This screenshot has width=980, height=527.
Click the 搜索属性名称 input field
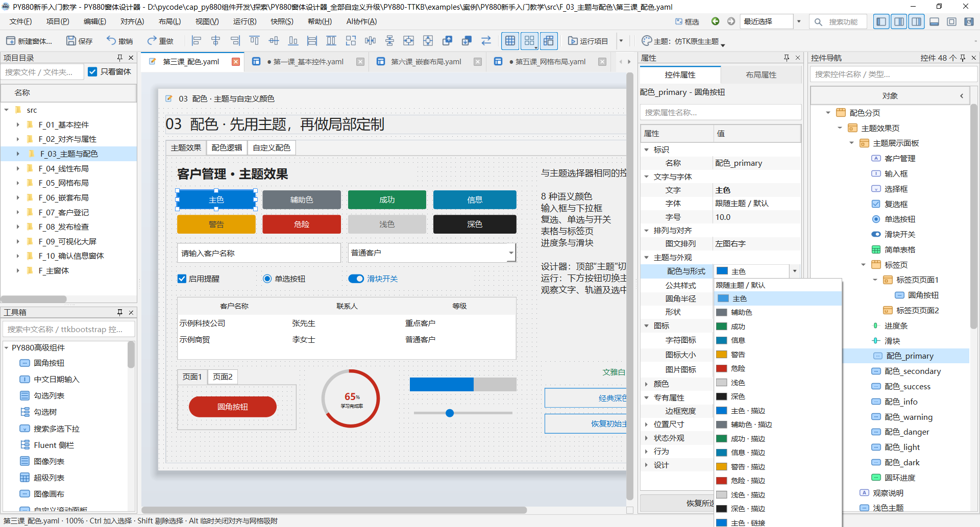pos(720,112)
